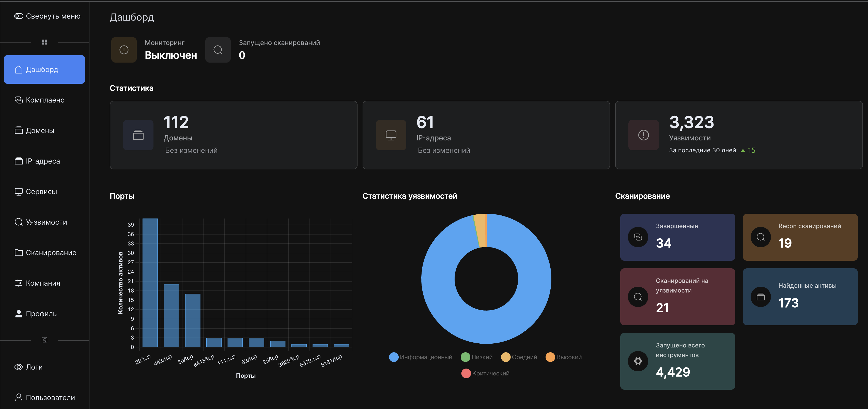Screen dimensions: 868x409
Task: Click the Завершенные scans card icon
Action: [638, 237]
